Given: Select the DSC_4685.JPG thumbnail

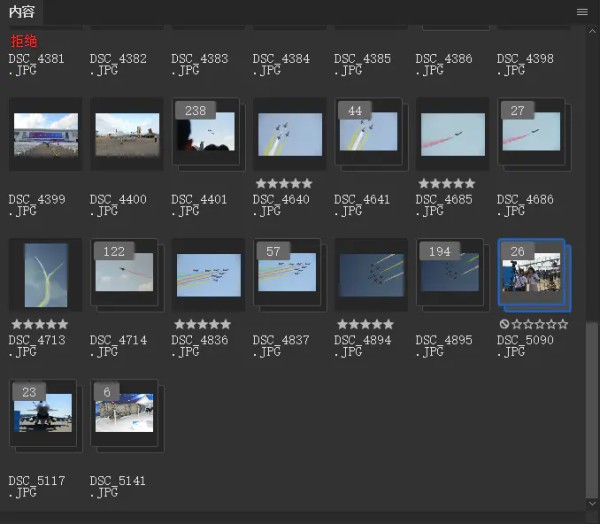Looking at the screenshot, I should click(453, 134).
